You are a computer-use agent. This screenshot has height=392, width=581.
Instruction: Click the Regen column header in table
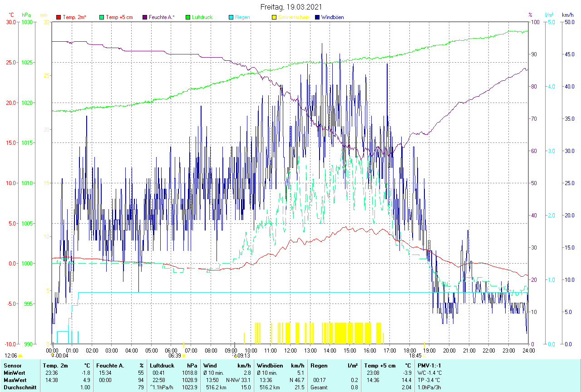pyautogui.click(x=318, y=366)
